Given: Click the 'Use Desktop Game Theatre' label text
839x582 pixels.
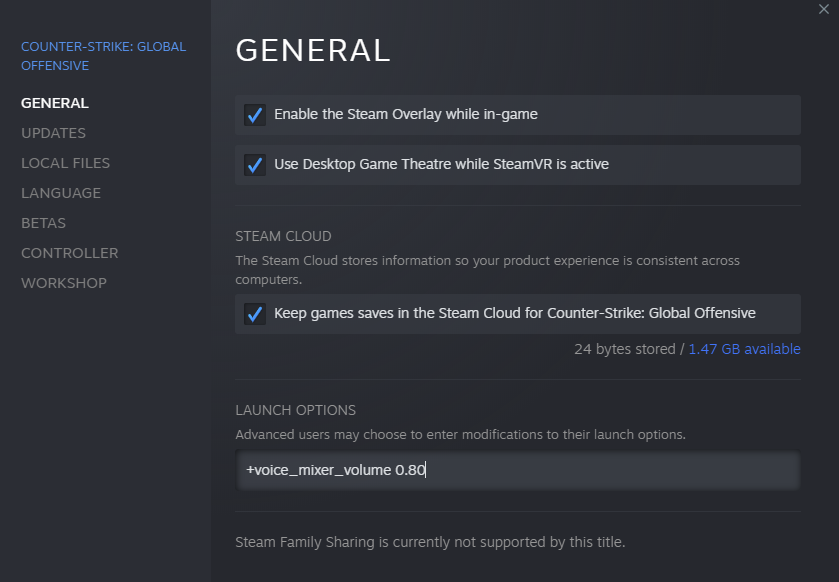Looking at the screenshot, I should (x=441, y=165).
